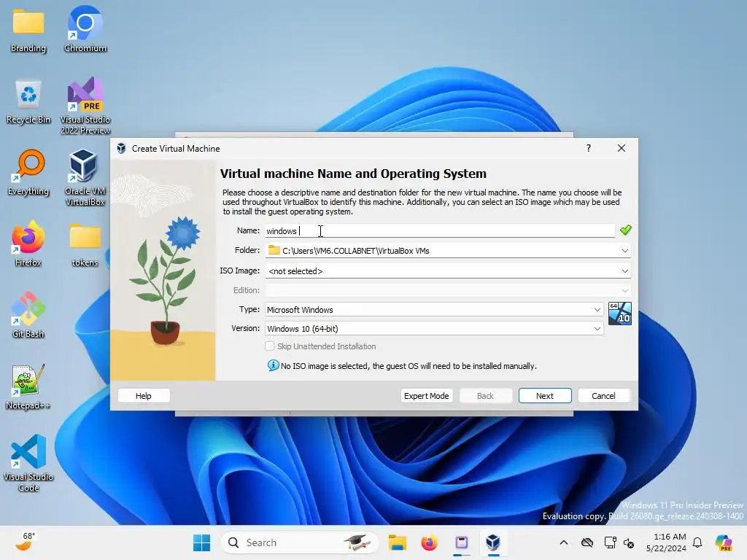
Task: Open the Branding folder on desktop
Action: 28,30
